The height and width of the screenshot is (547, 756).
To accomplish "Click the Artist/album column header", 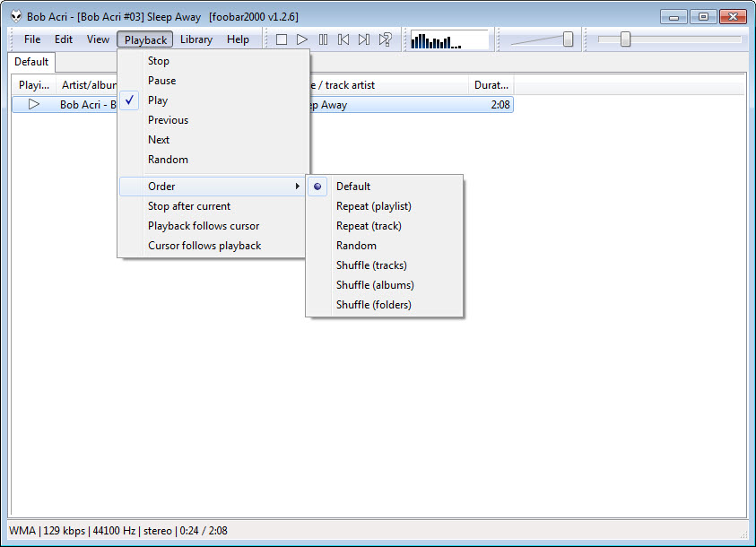I will pos(89,85).
